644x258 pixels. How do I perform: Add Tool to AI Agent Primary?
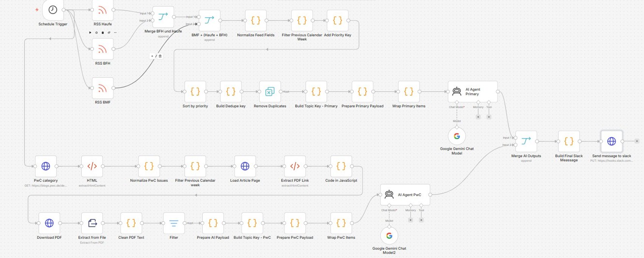click(489, 117)
